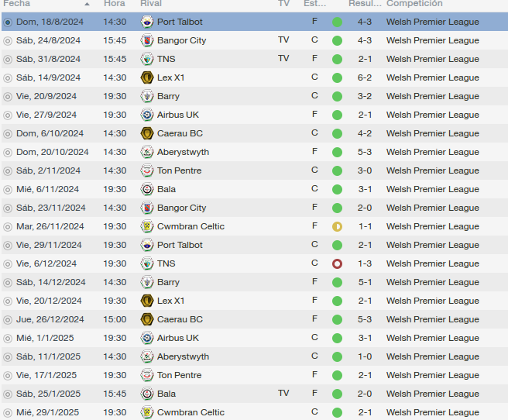Image resolution: width=508 pixels, height=420 pixels.
Task: Click the TV marker on the Bala 25/1/2025 row
Action: click(283, 393)
